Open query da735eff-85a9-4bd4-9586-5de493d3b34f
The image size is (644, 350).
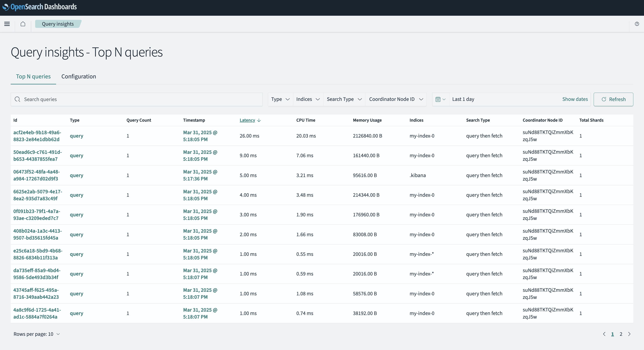tap(37, 274)
